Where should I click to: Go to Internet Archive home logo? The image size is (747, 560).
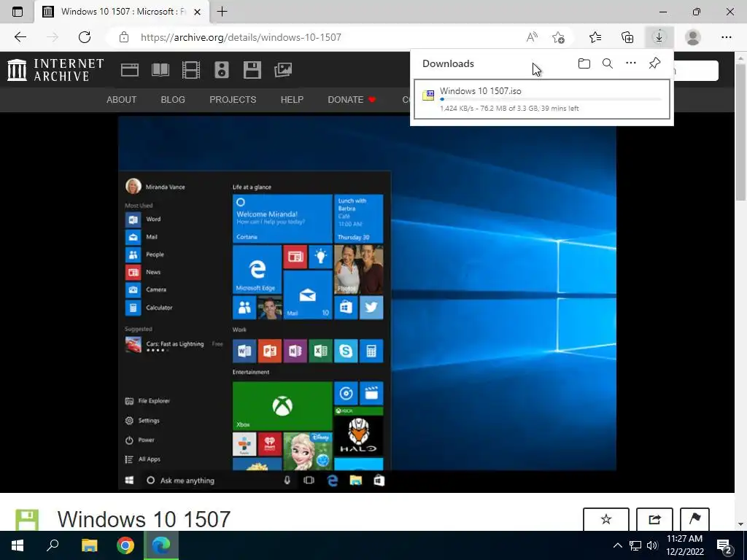pos(55,69)
